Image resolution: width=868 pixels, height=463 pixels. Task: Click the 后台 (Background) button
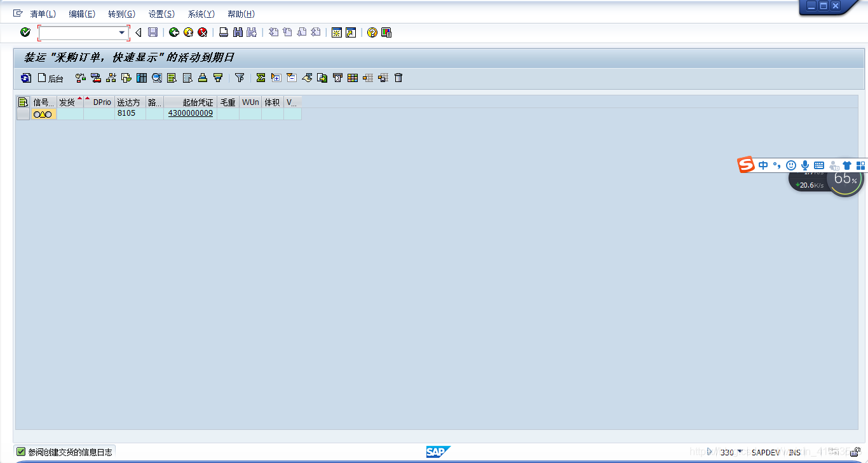coord(51,78)
